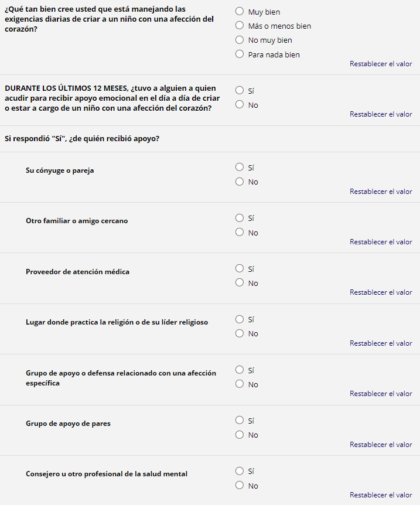Select 'No' for Consejero u otro profesional
Image resolution: width=420 pixels, height=505 pixels.
[239, 485]
